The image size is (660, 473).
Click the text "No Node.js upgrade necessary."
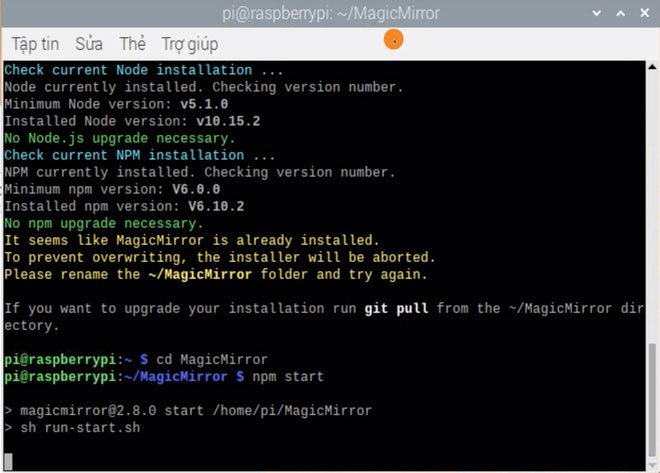pos(120,138)
